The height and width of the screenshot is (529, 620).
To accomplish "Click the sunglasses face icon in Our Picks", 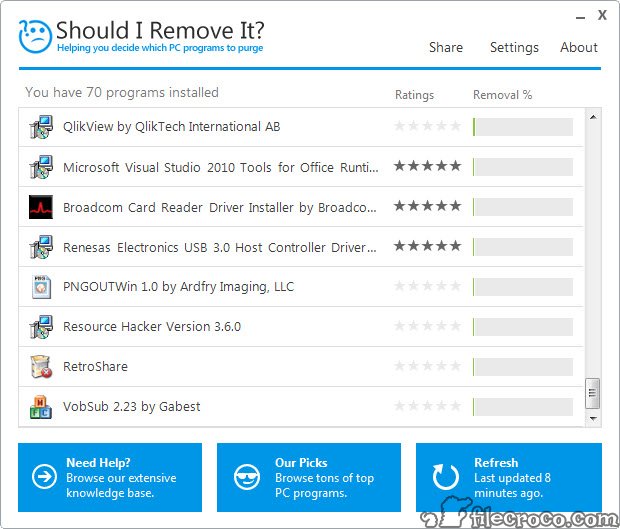I will [247, 477].
